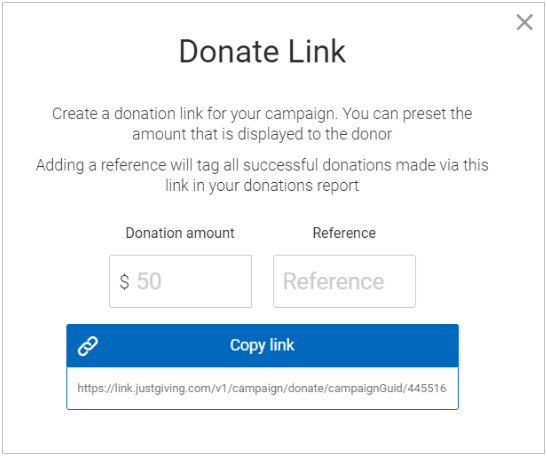
Task: Click the gray Reference placeholder text
Action: [334, 281]
